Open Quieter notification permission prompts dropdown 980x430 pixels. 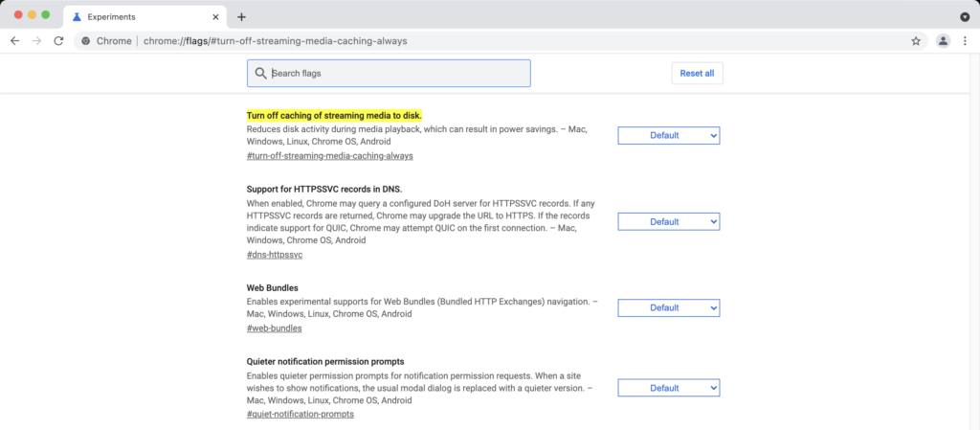pos(669,388)
